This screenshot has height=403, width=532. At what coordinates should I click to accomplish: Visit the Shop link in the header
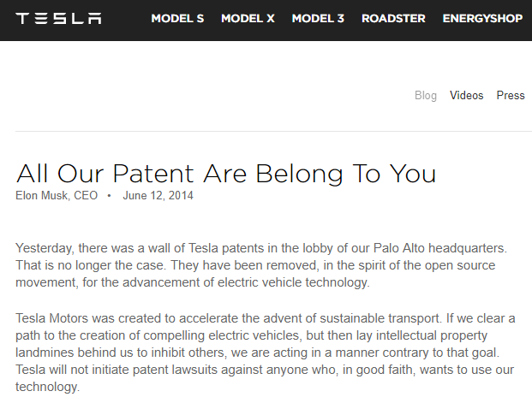click(x=507, y=18)
